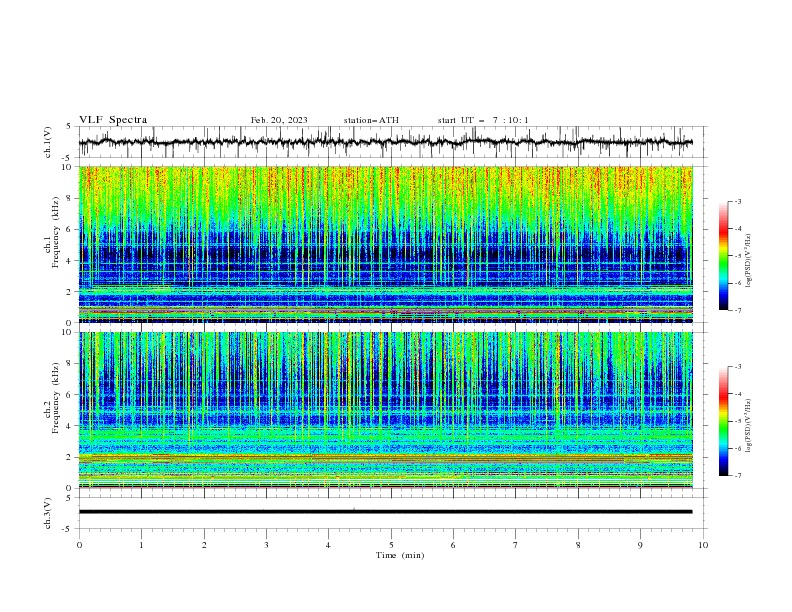Click the "-3" label on ch.1 color bar
The width and height of the screenshot is (792, 612).
pos(737,201)
